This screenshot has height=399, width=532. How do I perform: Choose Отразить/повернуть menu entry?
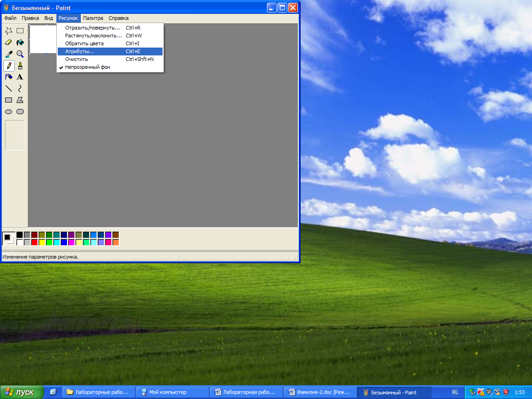click(x=110, y=28)
